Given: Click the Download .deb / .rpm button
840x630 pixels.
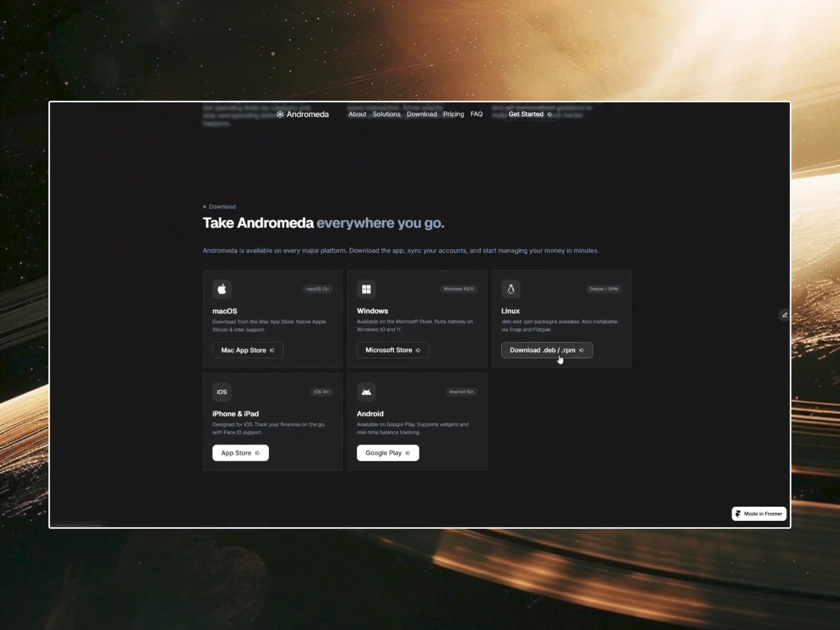Looking at the screenshot, I should pyautogui.click(x=547, y=350).
